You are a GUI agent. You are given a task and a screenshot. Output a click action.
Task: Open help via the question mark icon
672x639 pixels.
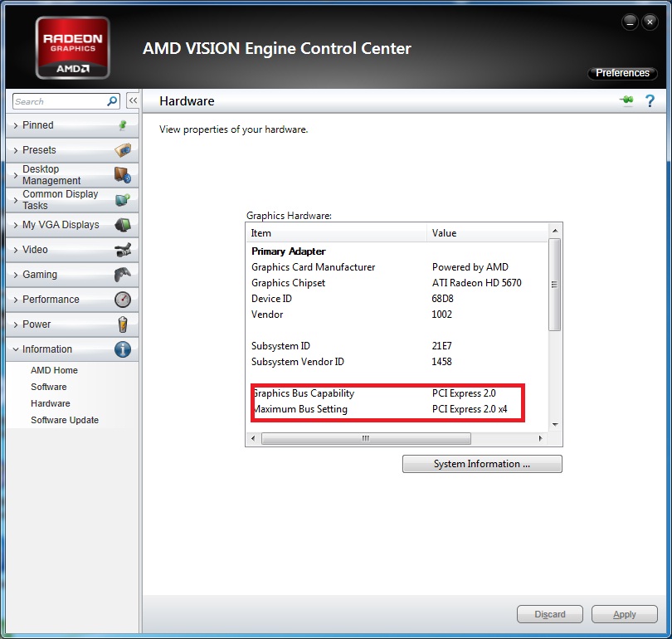click(x=650, y=100)
